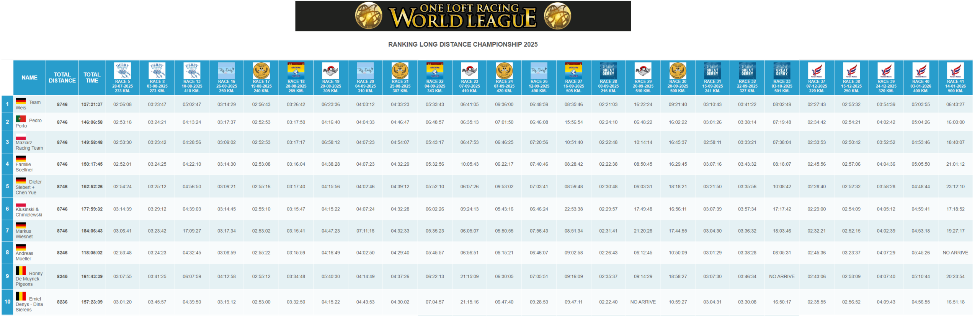Click the Race 5 Derby logo
This screenshot has height=318, width=980.
[122, 71]
